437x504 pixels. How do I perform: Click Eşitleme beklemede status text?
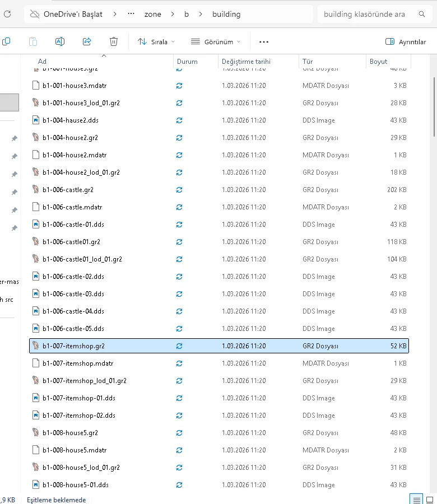tap(56, 500)
